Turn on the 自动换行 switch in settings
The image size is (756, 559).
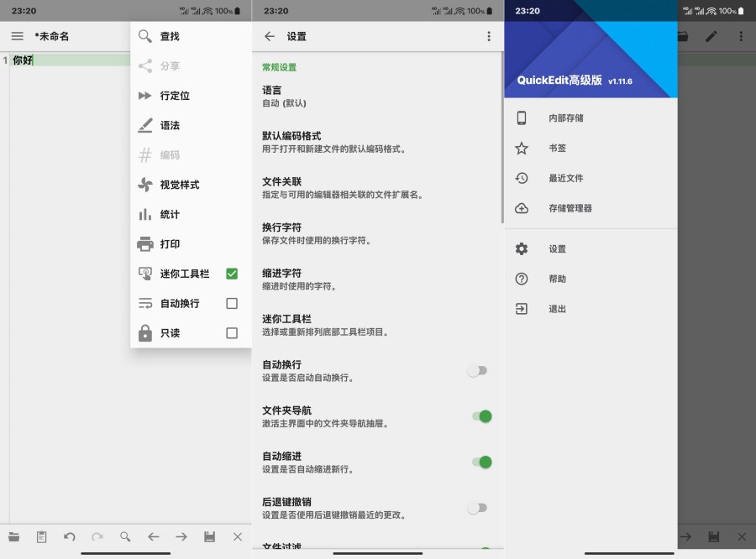(477, 371)
